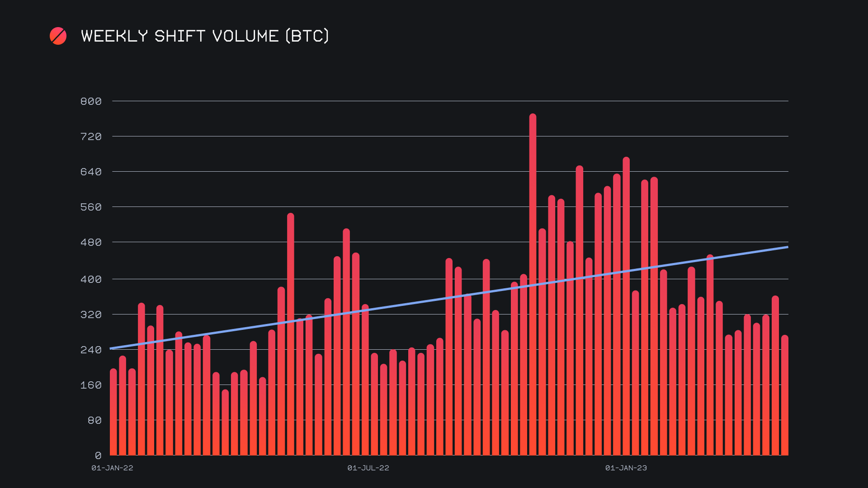Click the 0 y-axis label
The height and width of the screenshot is (488, 868).
(x=98, y=455)
